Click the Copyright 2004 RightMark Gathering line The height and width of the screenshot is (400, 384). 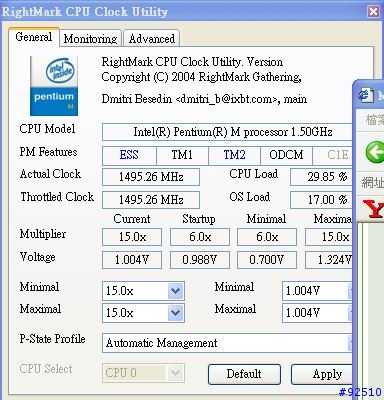point(201,77)
